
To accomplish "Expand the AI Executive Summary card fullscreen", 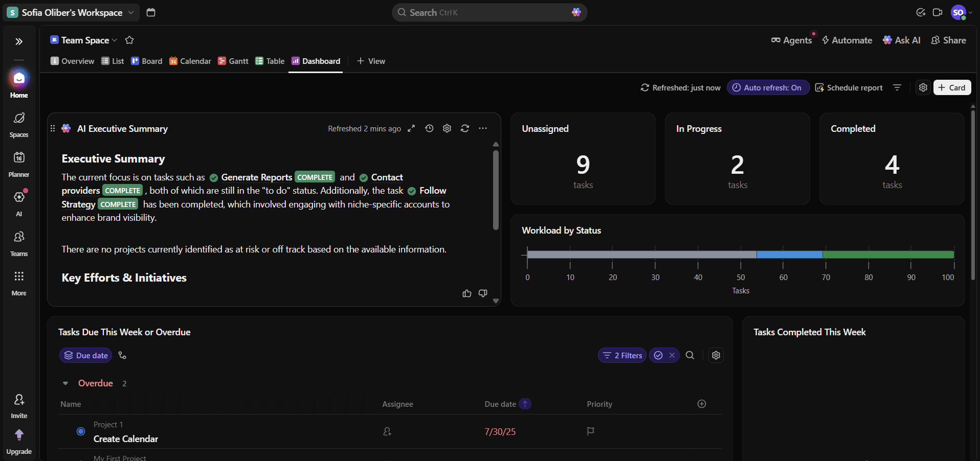I will point(411,129).
